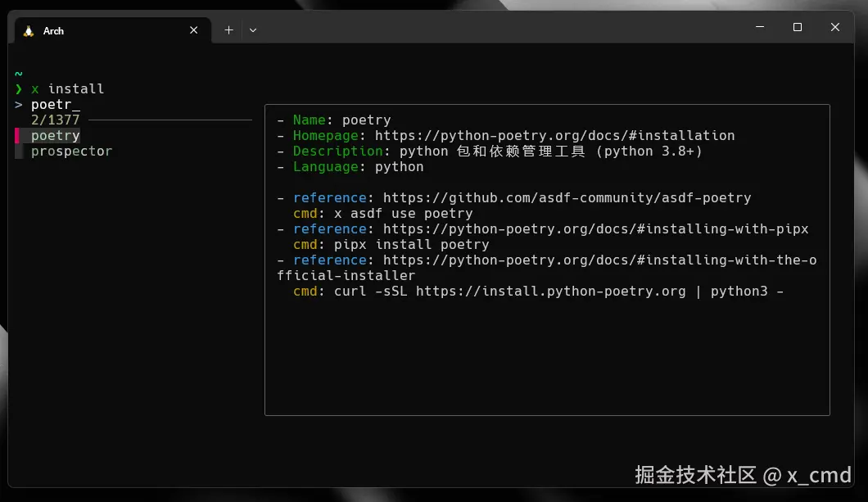Open a new terminal tab
868x502 pixels.
[x=228, y=29]
